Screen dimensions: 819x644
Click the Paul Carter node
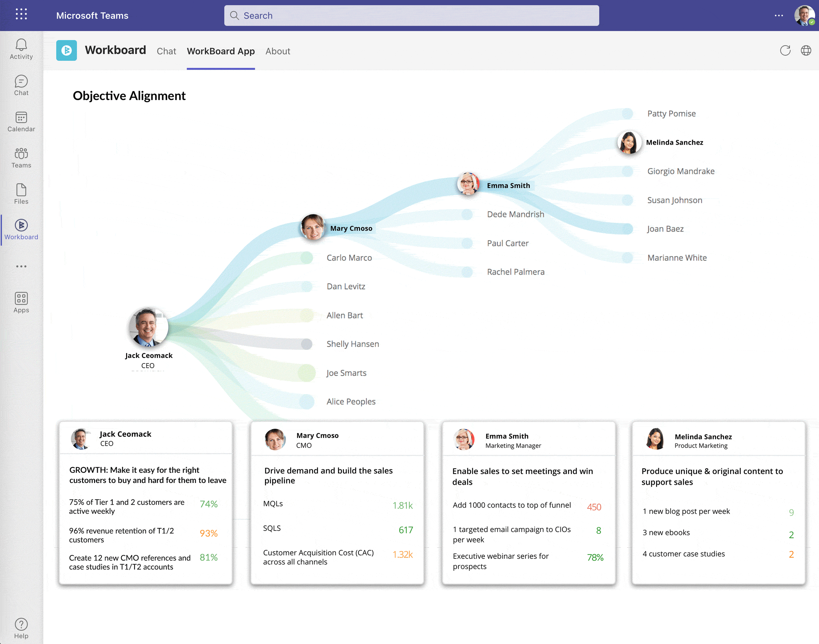pyautogui.click(x=467, y=243)
